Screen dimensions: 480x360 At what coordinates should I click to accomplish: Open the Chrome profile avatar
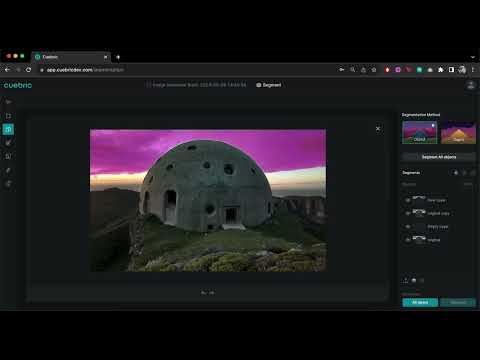click(x=462, y=70)
